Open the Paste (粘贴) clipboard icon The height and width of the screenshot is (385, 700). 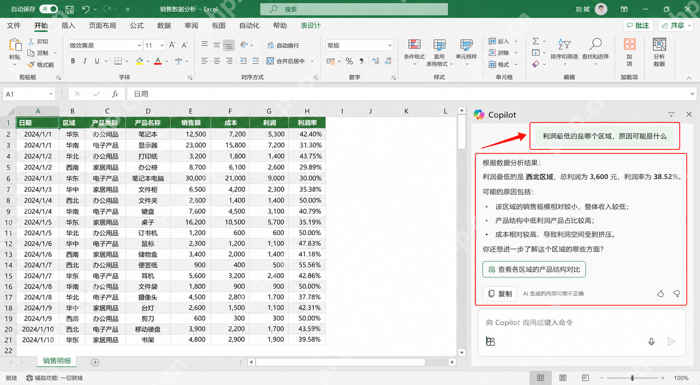click(x=15, y=45)
